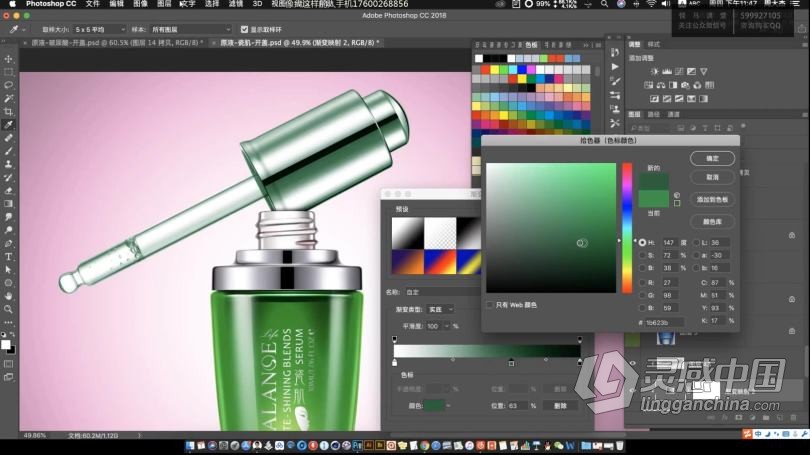Select the Hand tool
Image resolution: width=810 pixels, height=455 pixels.
(8, 296)
